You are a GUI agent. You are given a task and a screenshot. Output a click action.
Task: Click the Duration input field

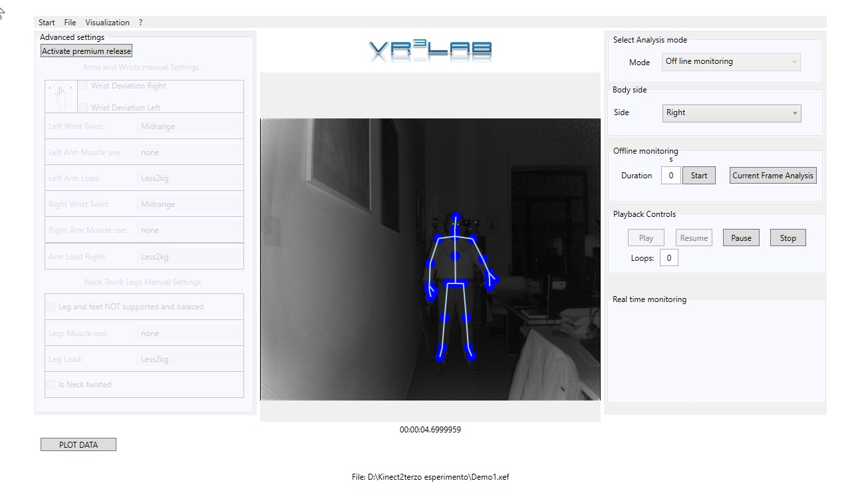coord(670,176)
